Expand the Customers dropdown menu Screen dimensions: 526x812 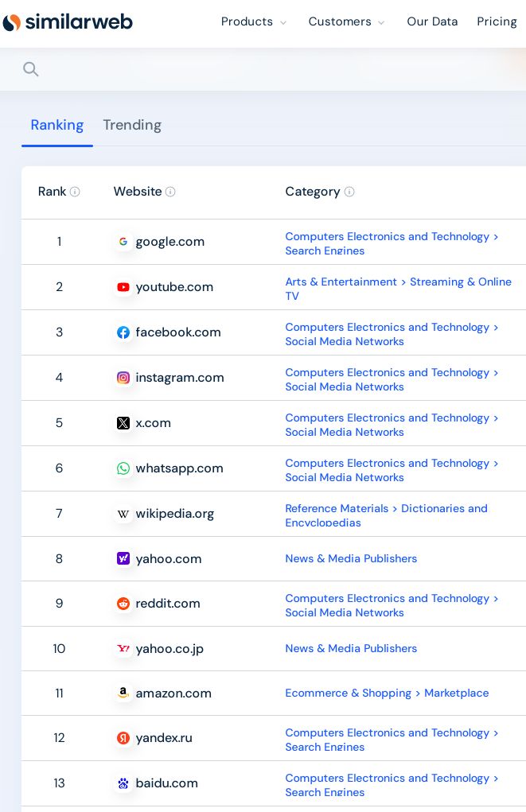point(346,21)
